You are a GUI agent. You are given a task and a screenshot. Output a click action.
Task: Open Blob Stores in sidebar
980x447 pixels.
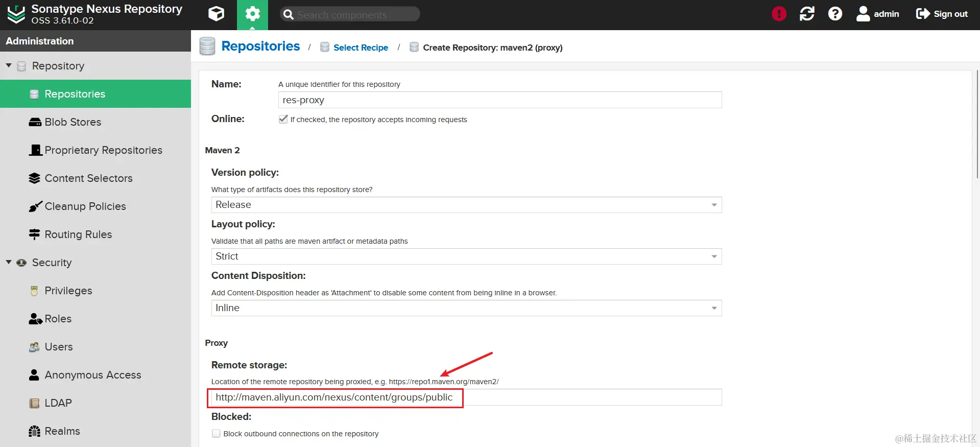coord(73,122)
